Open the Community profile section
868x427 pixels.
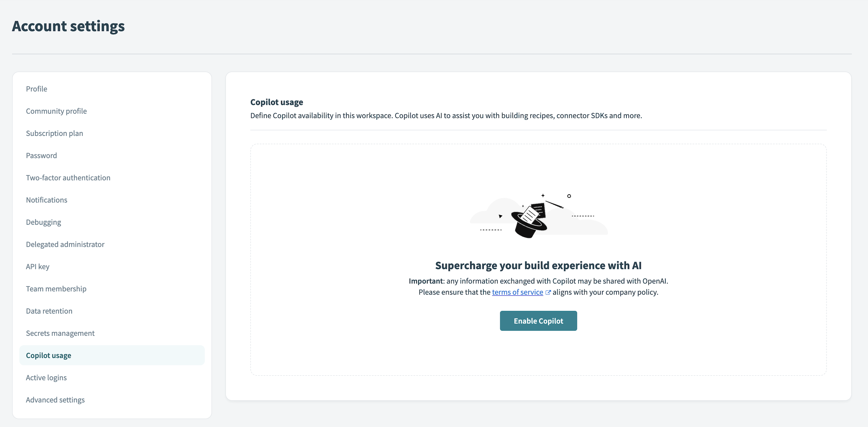[56, 111]
